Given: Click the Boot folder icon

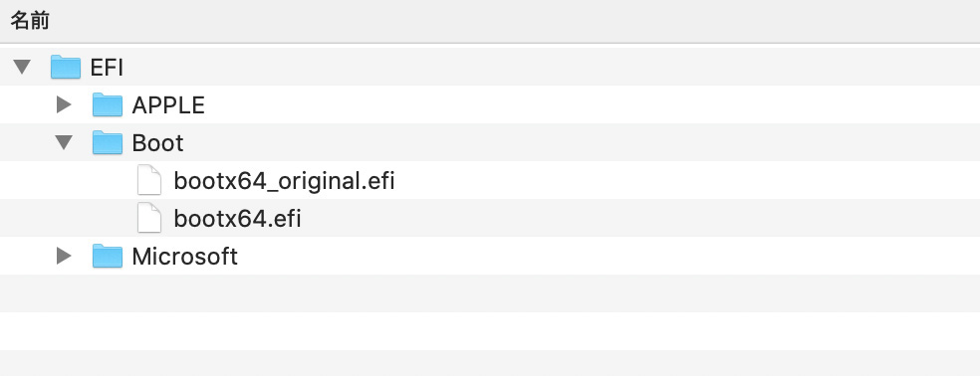Looking at the screenshot, I should [108, 142].
